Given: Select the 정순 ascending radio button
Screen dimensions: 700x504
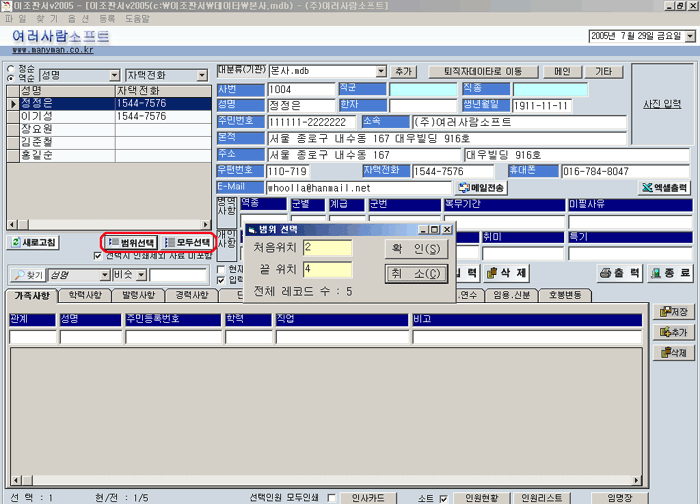Looking at the screenshot, I should pyautogui.click(x=12, y=69).
